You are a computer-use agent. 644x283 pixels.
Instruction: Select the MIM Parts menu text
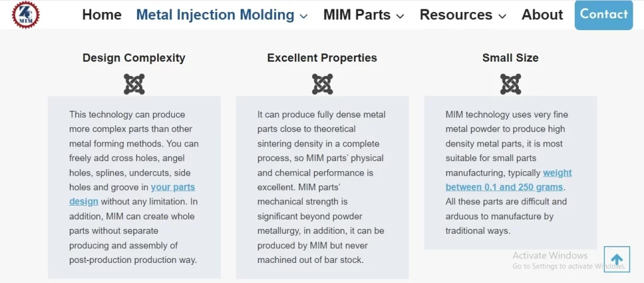[x=357, y=14]
